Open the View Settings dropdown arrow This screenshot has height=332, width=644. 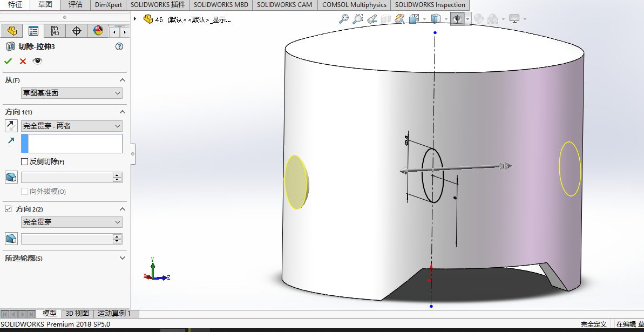525,19
